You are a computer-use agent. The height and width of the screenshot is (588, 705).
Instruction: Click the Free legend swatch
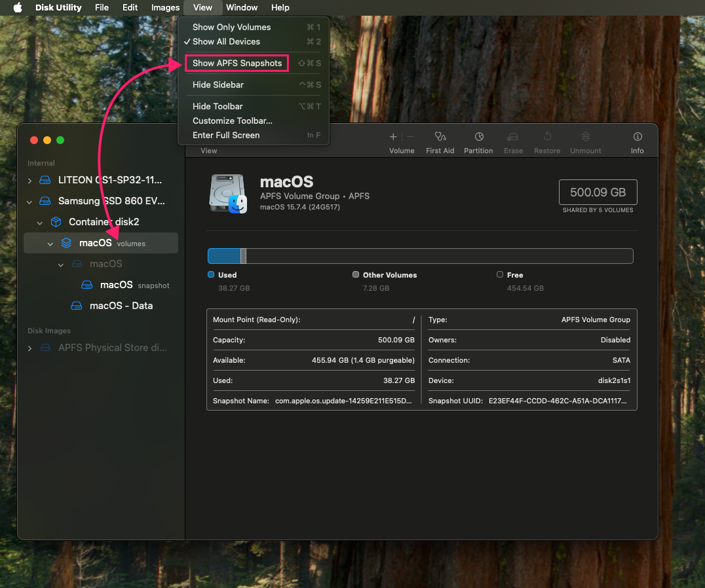[x=499, y=274]
